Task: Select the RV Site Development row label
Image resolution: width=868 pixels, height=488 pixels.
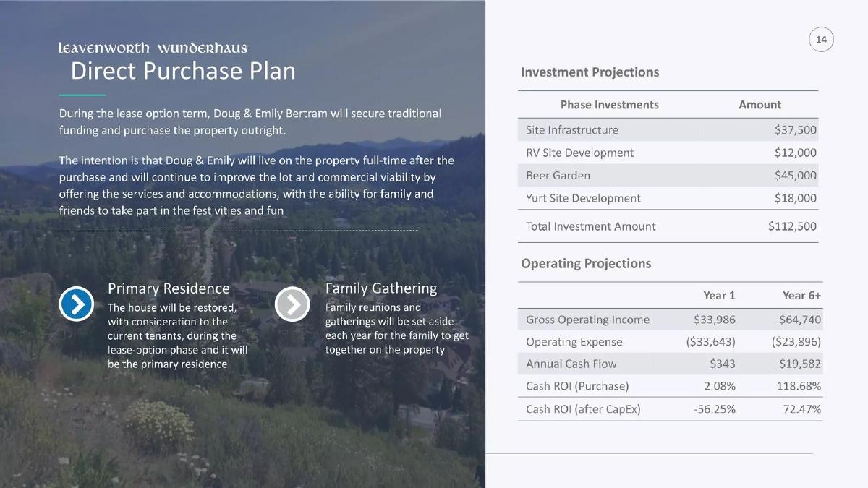Action: [x=580, y=153]
